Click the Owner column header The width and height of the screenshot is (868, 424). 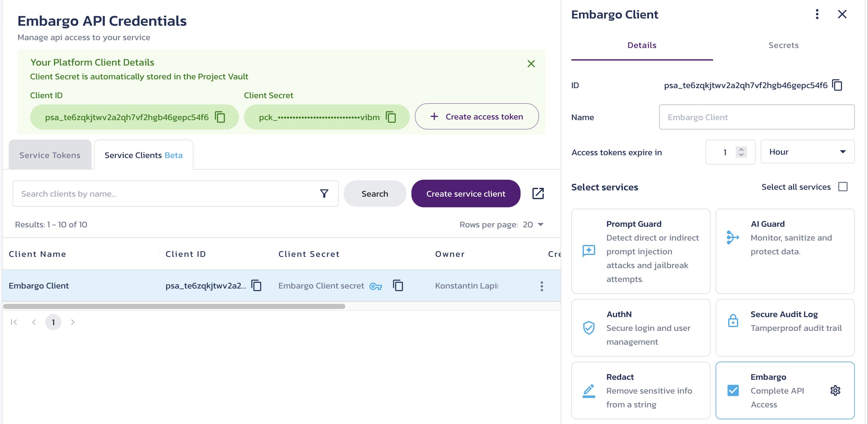(x=450, y=254)
